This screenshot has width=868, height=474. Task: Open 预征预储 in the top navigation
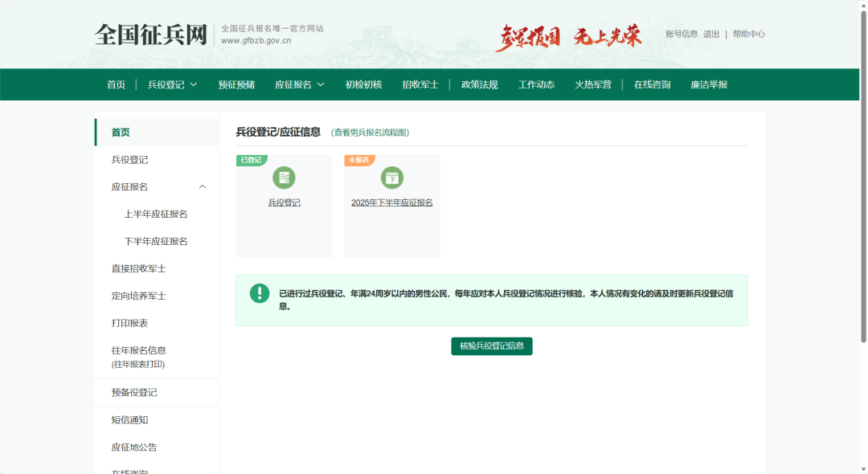point(236,84)
